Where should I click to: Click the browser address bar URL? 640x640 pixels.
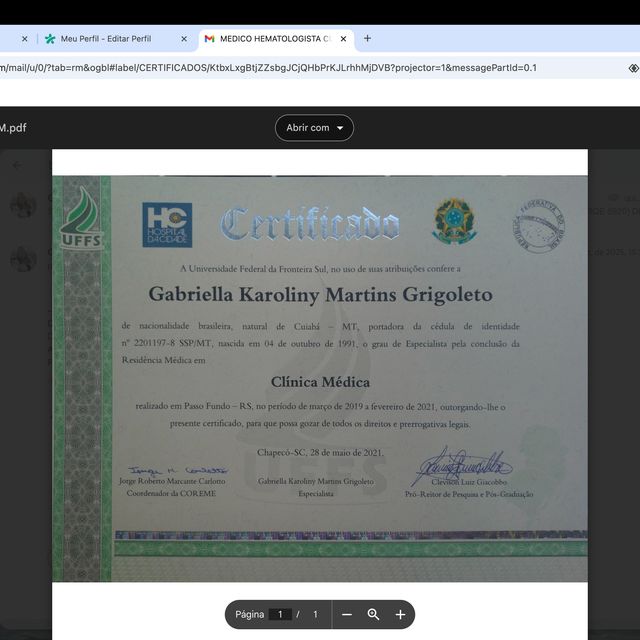(x=268, y=68)
